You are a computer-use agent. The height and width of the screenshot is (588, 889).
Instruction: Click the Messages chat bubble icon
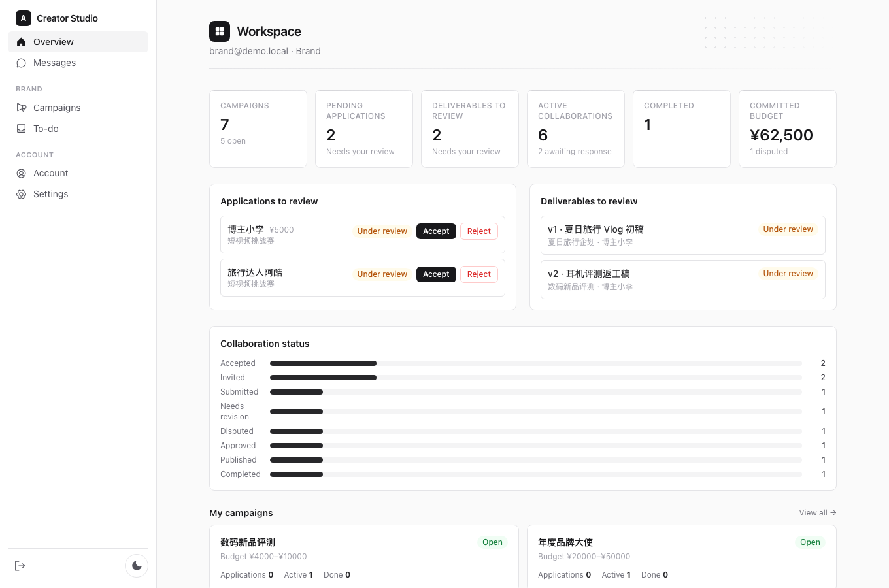click(21, 63)
